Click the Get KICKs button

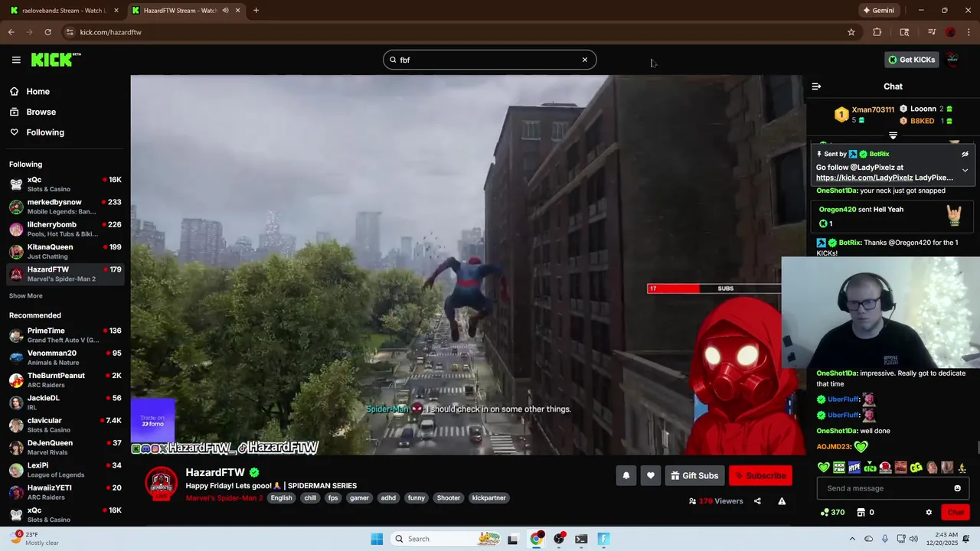tap(912, 60)
